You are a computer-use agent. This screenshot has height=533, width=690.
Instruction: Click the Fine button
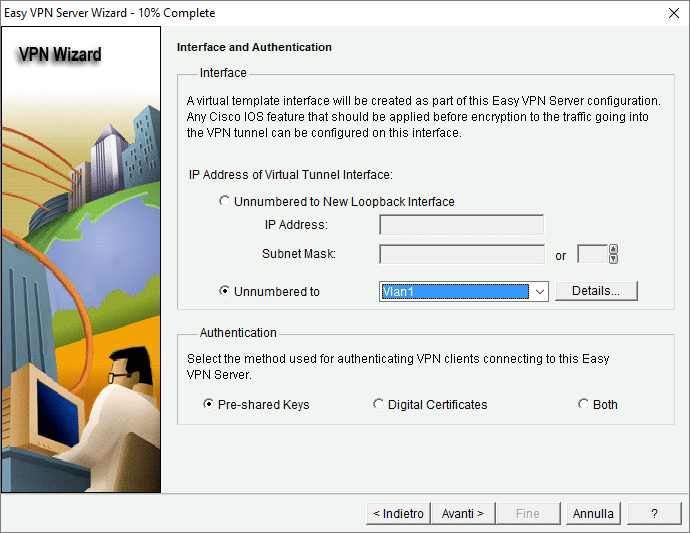(528, 513)
